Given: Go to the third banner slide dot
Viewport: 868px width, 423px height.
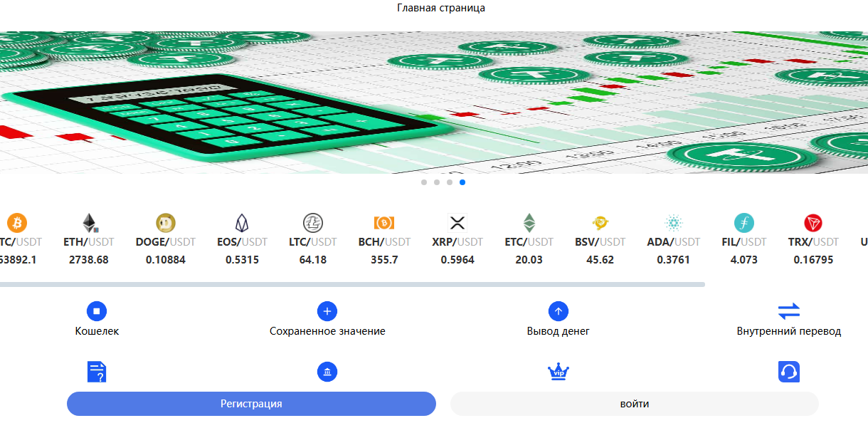Looking at the screenshot, I should tap(450, 182).
